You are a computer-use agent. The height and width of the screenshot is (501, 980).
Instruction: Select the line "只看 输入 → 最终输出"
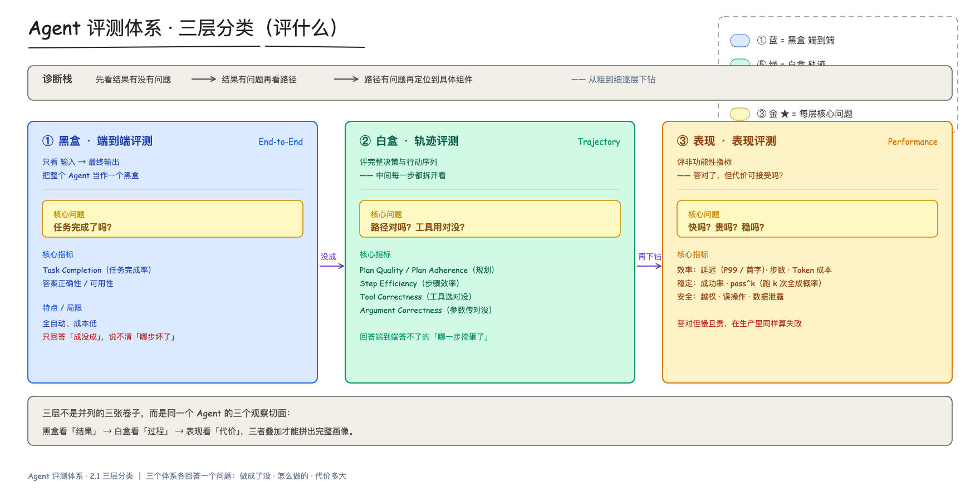tap(81, 162)
